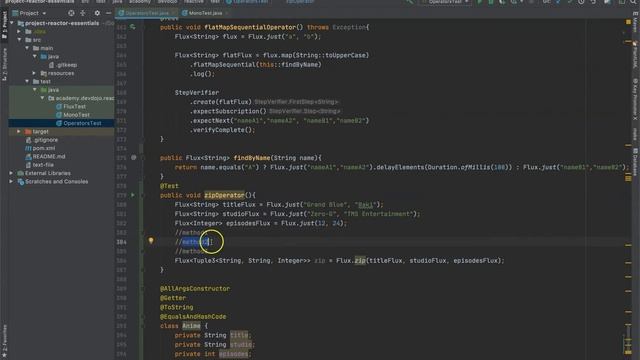Expand Scratches and Consoles
Screen dimensions: 640x360
(12, 182)
